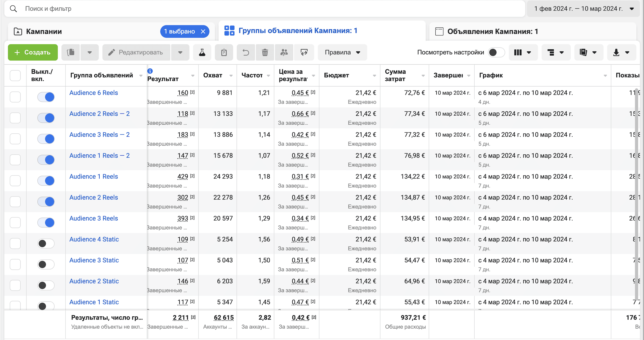Turn off the Audience 6 Reels toggle
Image resolution: width=644 pixels, height=340 pixels.
click(x=46, y=97)
